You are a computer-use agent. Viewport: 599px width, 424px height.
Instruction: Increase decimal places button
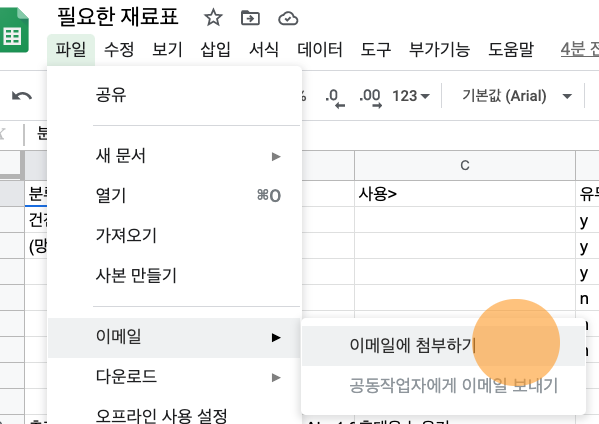click(371, 97)
